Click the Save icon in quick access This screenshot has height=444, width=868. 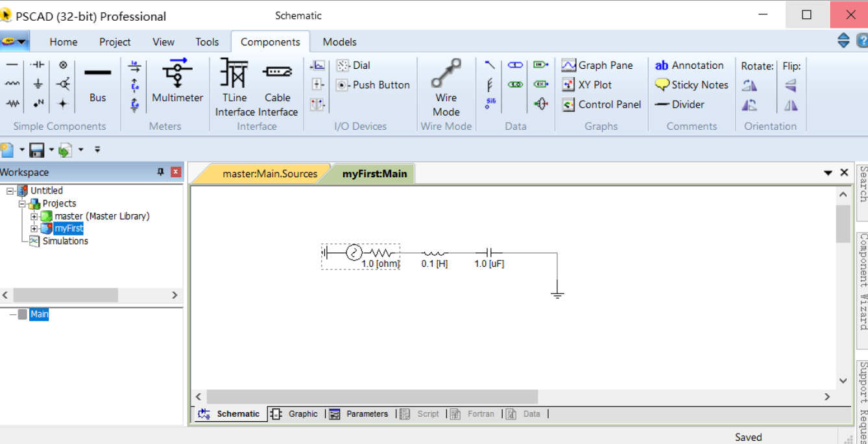pyautogui.click(x=37, y=151)
